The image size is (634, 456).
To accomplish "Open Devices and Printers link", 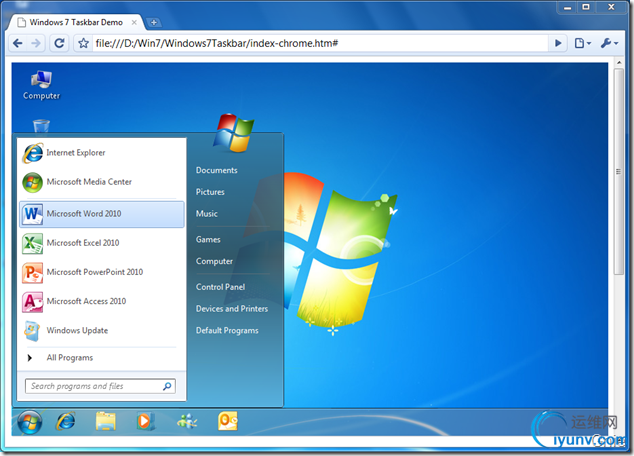I will click(232, 309).
